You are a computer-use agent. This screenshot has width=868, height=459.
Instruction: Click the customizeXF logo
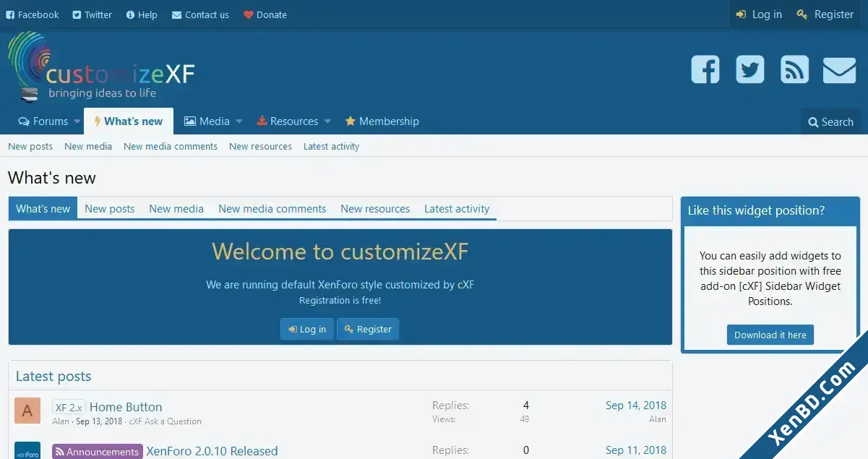click(101, 67)
